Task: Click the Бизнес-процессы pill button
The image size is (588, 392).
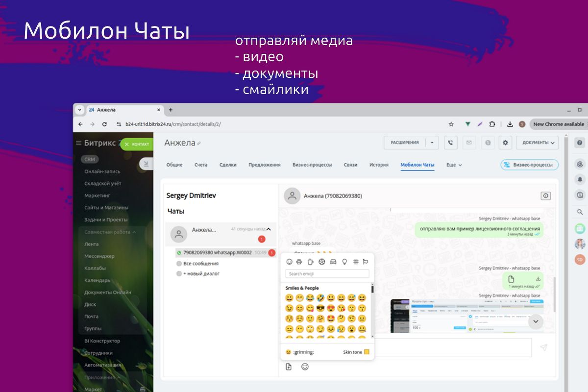Action: pos(529,165)
